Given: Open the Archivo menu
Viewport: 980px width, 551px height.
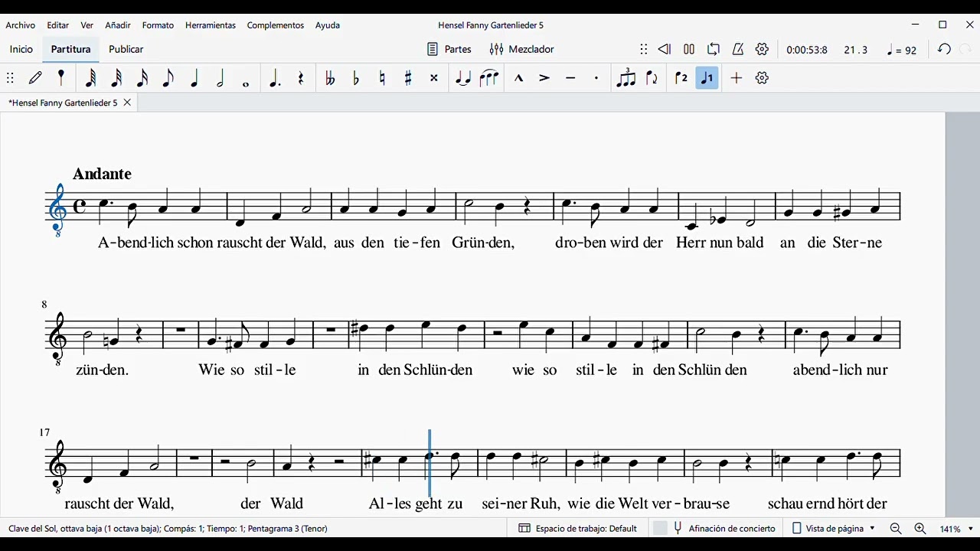Looking at the screenshot, I should coord(21,25).
